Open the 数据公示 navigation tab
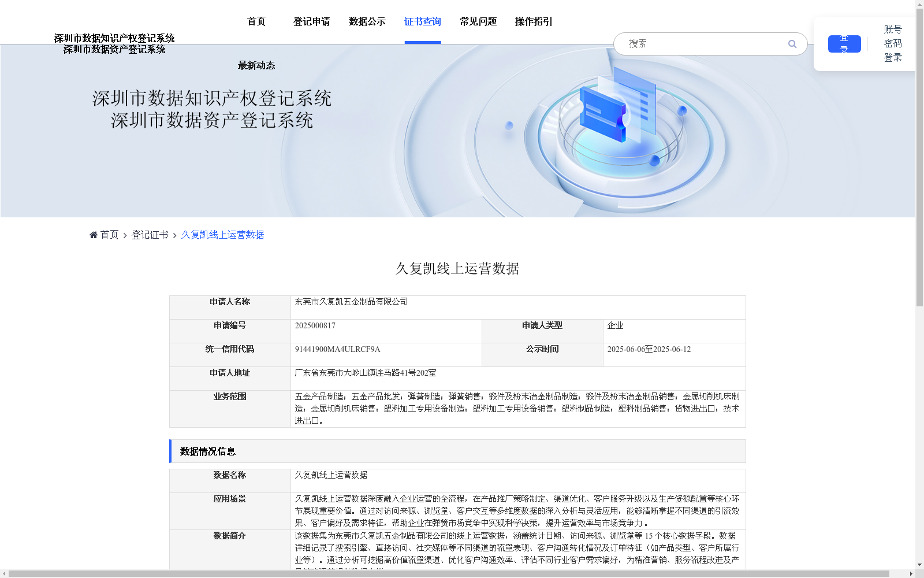The height and width of the screenshot is (578, 924). [367, 21]
